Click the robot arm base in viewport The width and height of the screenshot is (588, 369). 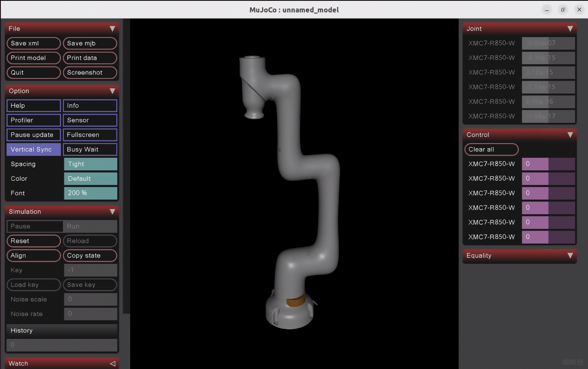(x=290, y=311)
